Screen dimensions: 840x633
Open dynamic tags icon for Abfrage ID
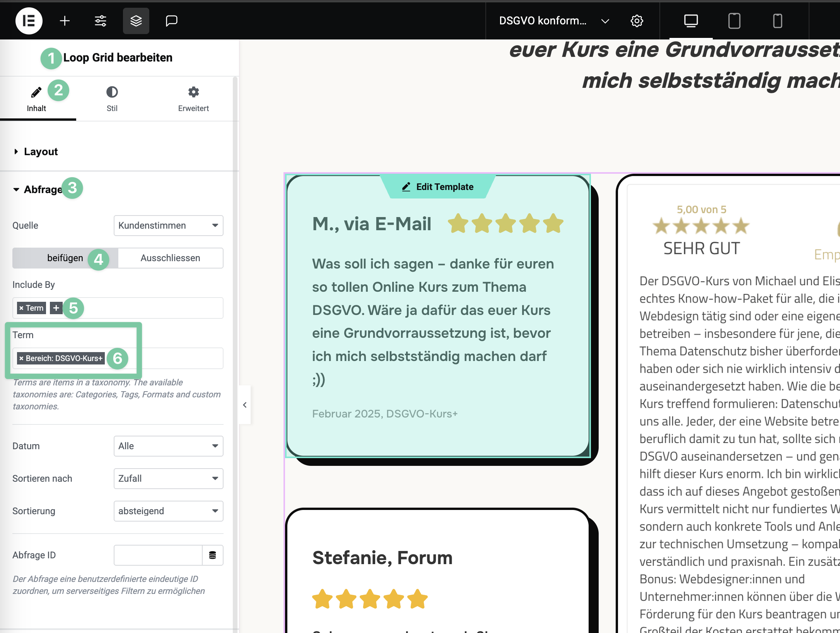coord(213,555)
